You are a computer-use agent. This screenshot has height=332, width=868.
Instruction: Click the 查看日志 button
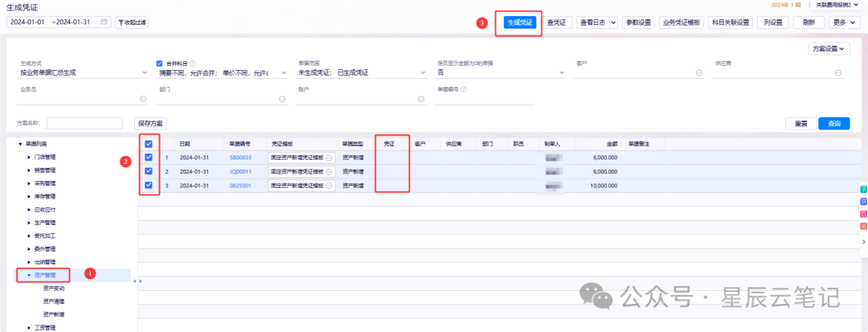coord(592,23)
